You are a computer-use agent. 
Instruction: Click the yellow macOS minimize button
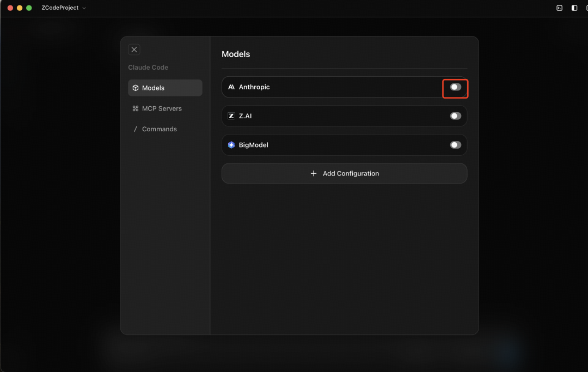click(20, 8)
